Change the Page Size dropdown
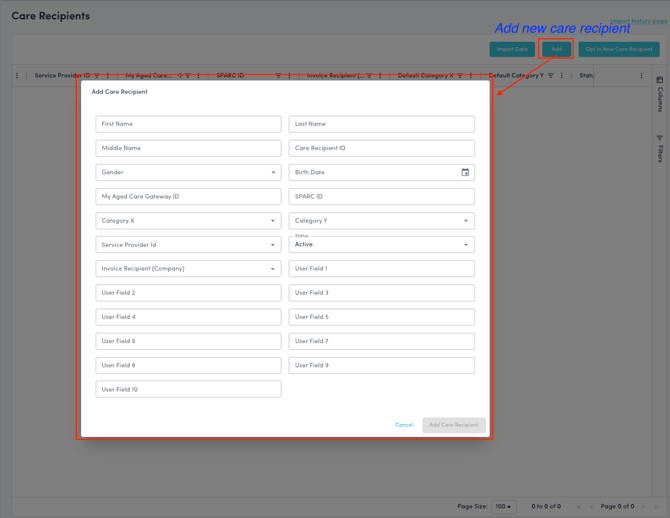Viewport: 670px width, 518px height. [504, 507]
